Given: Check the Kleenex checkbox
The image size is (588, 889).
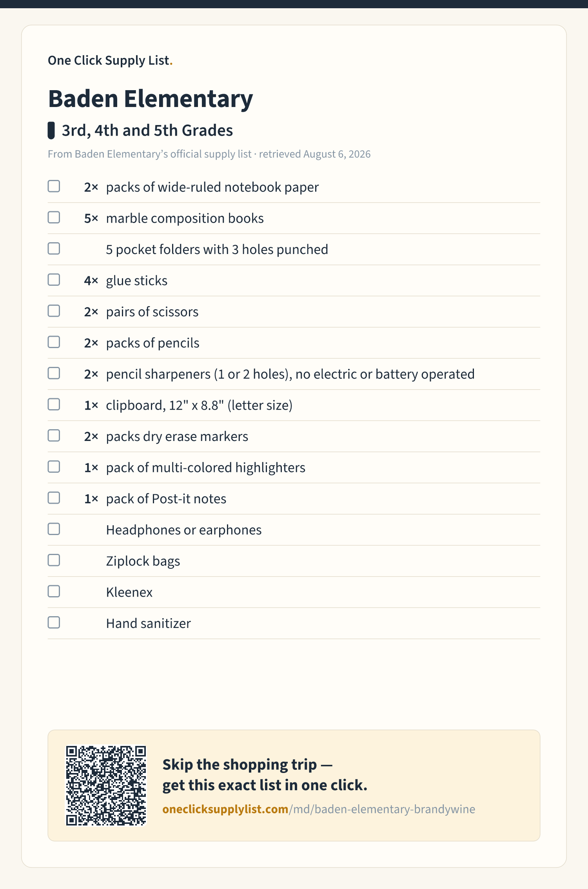Looking at the screenshot, I should [54, 591].
